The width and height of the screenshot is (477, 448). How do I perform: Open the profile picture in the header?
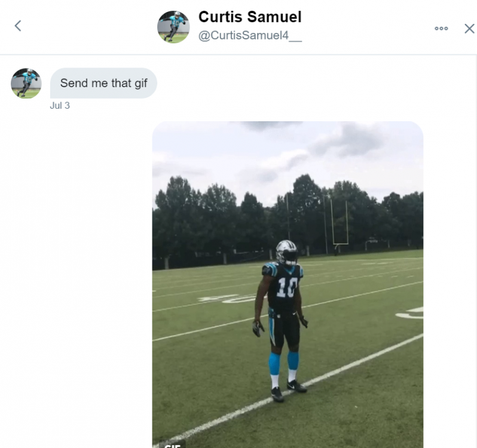pos(173,27)
